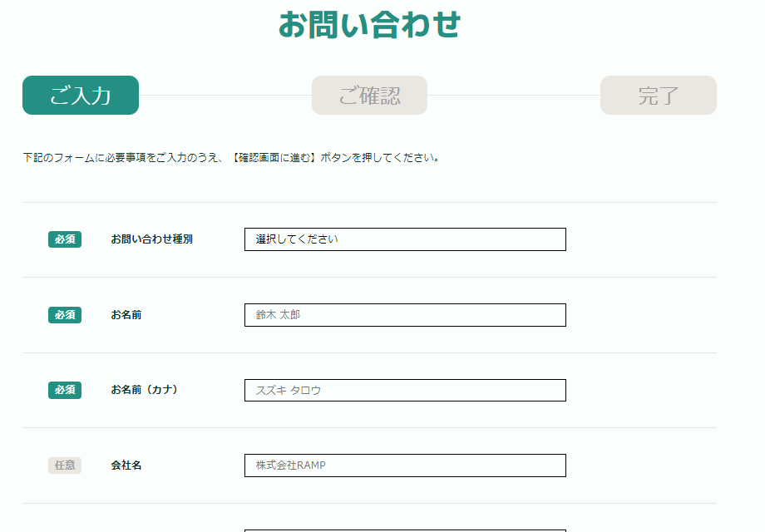Click the 必須 badge beside お名前
This screenshot has height=532, width=765.
point(65,315)
